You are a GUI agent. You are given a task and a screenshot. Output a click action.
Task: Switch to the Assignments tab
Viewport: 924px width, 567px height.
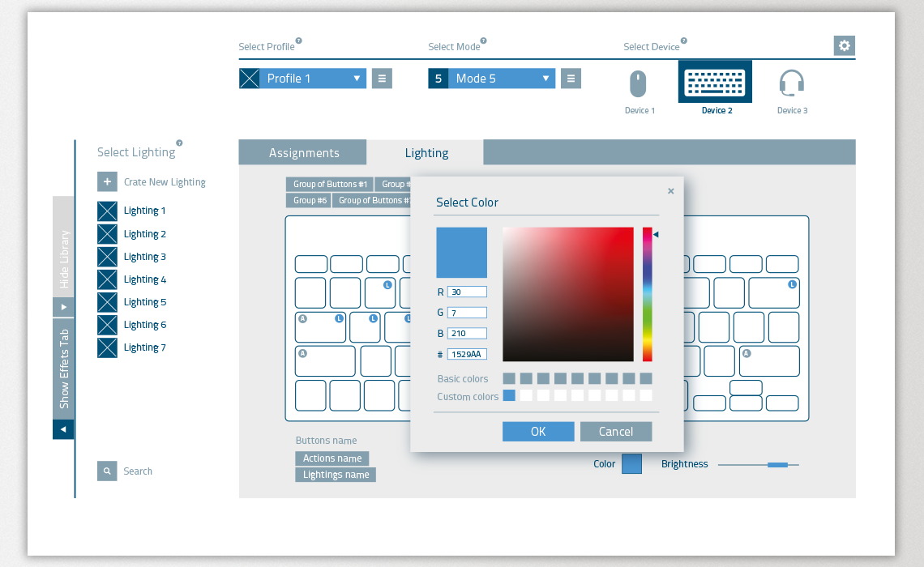[x=303, y=152]
